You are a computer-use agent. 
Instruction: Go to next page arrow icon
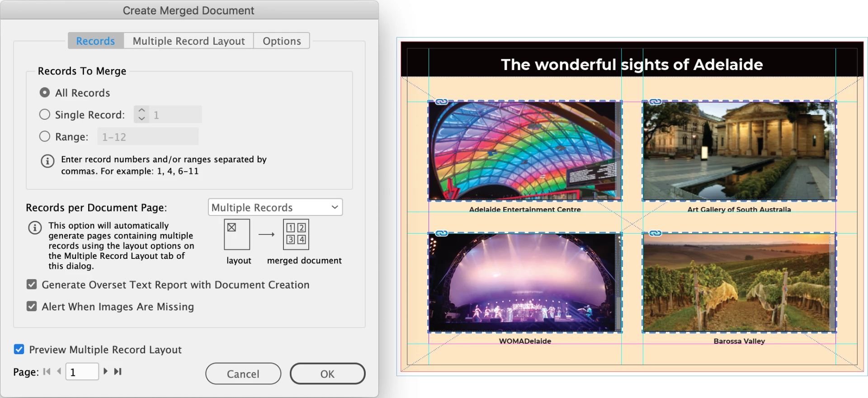105,371
